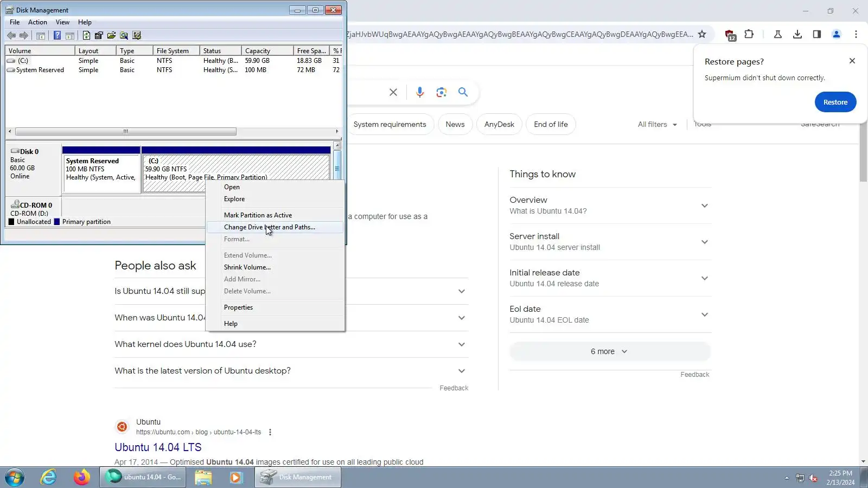Choose 'Shrink Volume...' from the context menu
This screenshot has height=488, width=868.
pos(275,267)
